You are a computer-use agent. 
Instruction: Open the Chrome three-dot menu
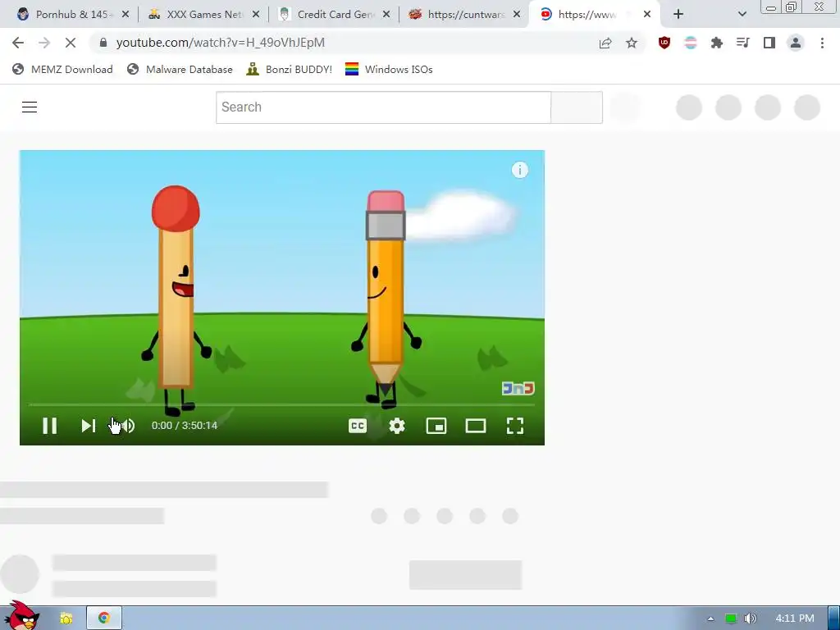coord(822,43)
